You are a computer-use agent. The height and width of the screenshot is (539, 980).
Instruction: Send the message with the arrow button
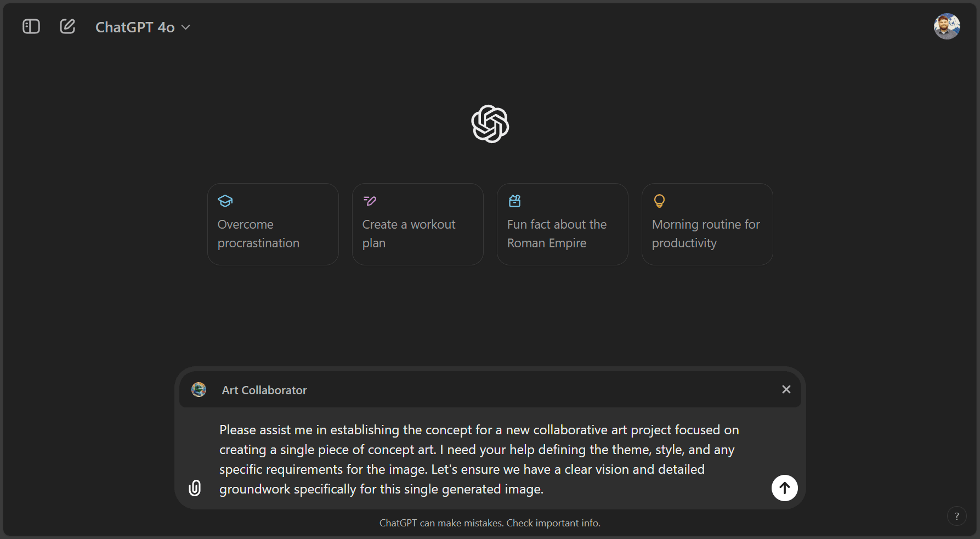(784, 487)
